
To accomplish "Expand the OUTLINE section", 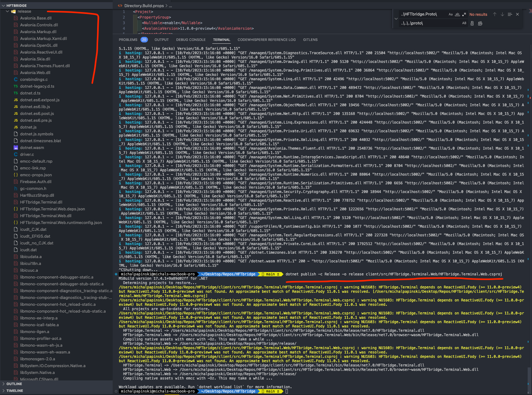I will point(14,384).
